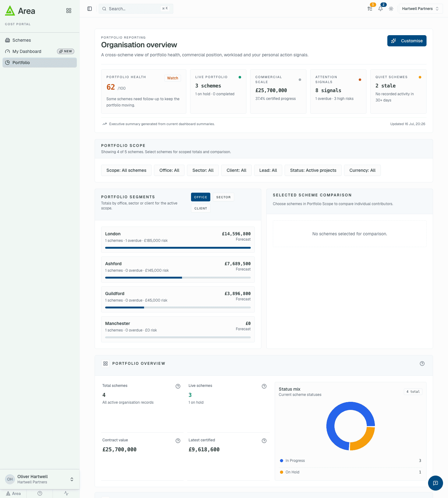Open Schemes in the sidebar
The image size is (448, 498).
(40, 40)
